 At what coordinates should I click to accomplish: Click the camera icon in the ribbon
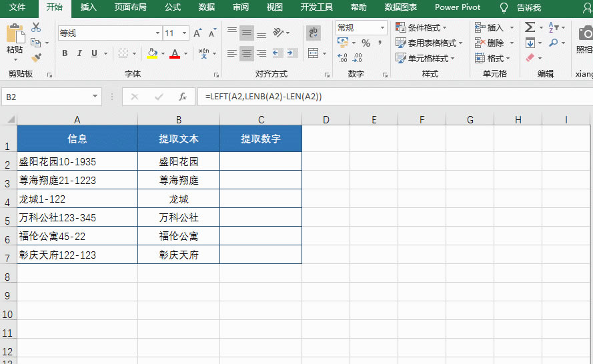585,33
